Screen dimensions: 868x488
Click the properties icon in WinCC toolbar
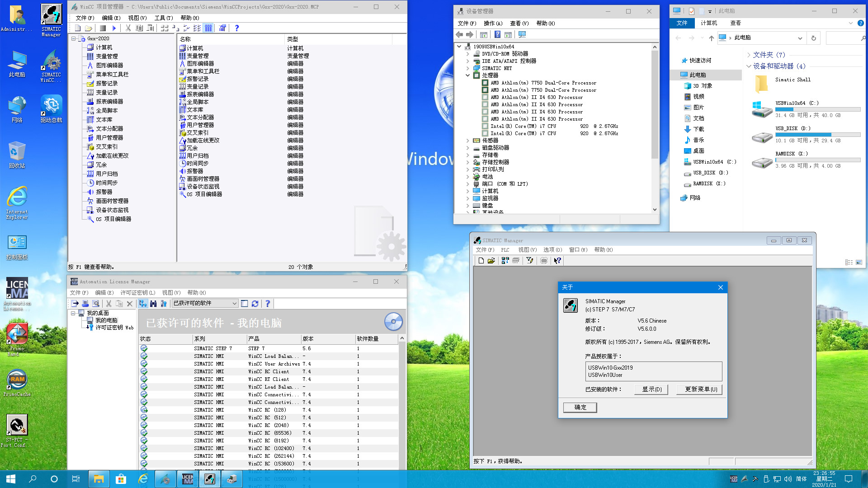click(x=222, y=28)
